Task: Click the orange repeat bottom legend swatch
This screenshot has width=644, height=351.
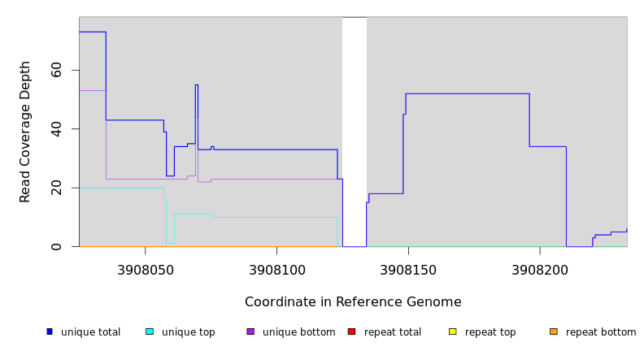Action: point(554,331)
